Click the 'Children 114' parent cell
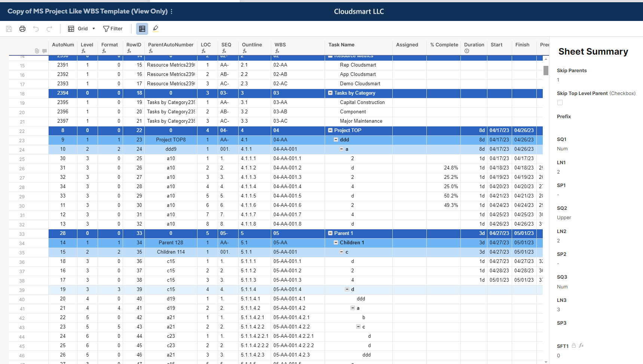The width and height of the screenshot is (643, 364). (171, 252)
